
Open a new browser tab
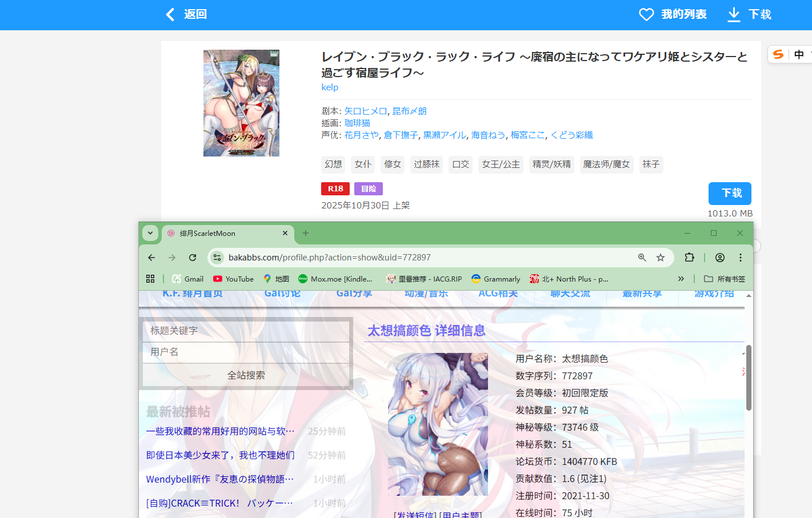306,233
